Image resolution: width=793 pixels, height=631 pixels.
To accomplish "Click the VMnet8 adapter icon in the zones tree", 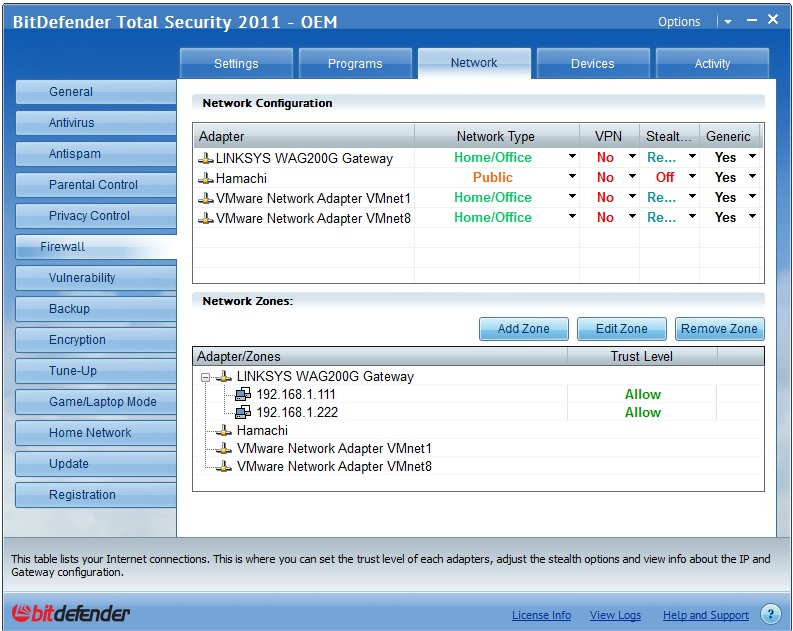I will tap(224, 466).
